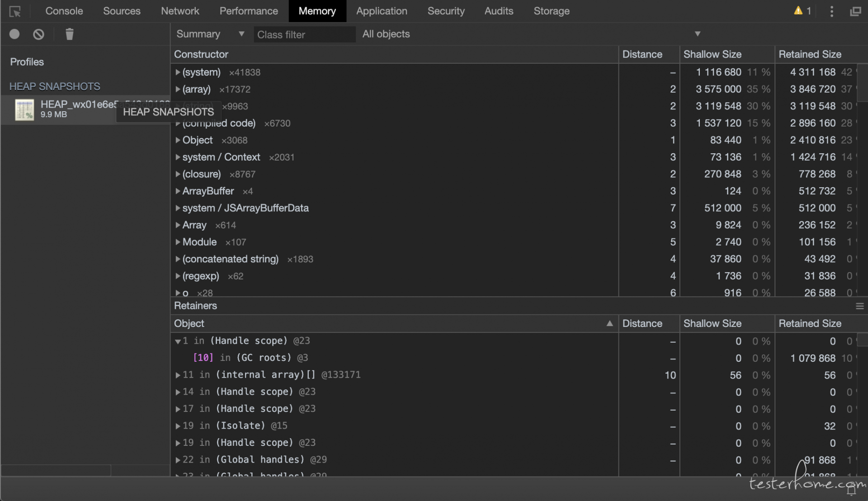
Task: Switch to the Sources tab
Action: click(x=122, y=11)
